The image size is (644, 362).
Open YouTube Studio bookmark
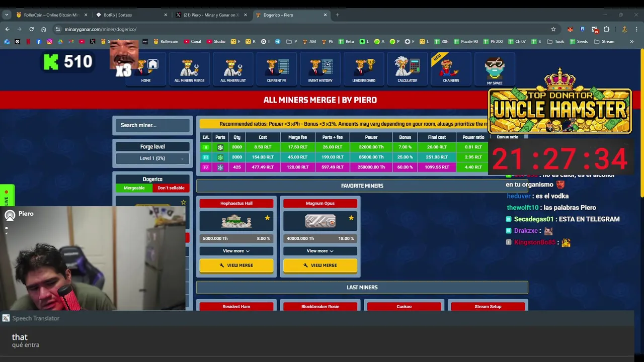216,42
